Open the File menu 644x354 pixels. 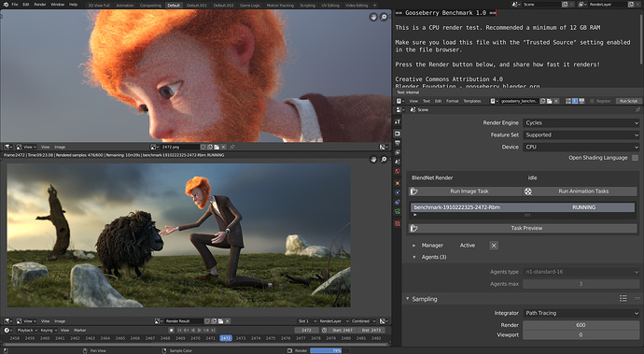coord(15,5)
